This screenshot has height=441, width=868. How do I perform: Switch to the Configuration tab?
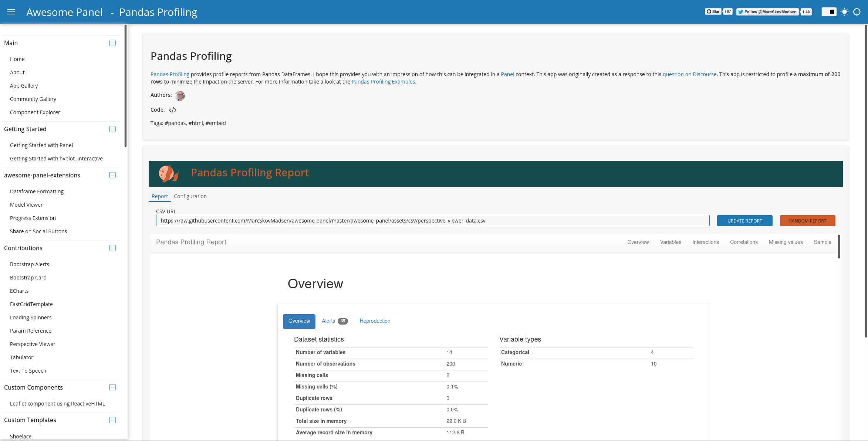coord(190,196)
